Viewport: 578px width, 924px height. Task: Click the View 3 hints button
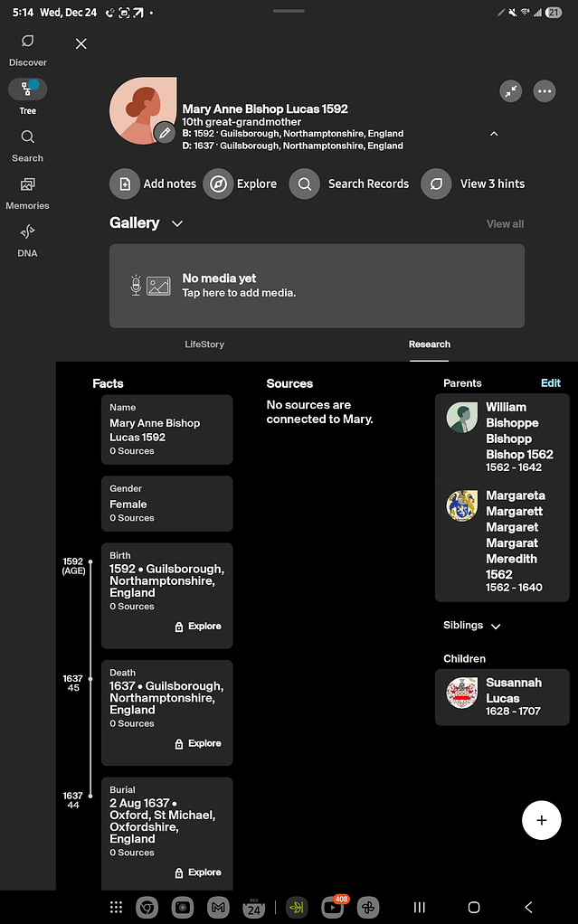pyautogui.click(x=474, y=184)
